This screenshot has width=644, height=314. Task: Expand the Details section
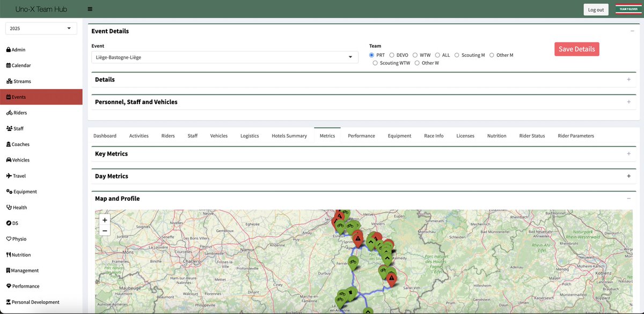628,79
